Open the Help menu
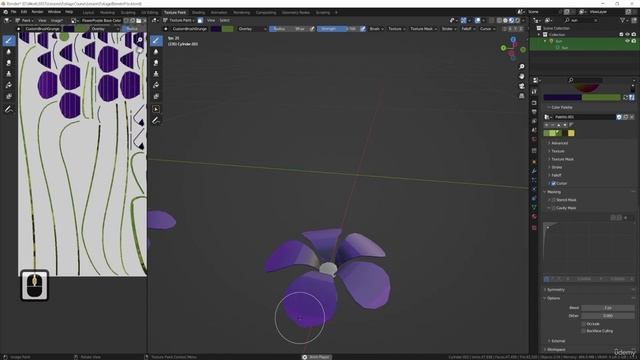 point(69,12)
